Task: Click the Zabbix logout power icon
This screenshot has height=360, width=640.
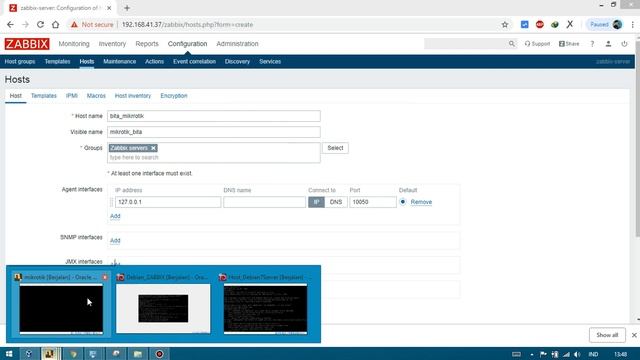Action: point(624,44)
